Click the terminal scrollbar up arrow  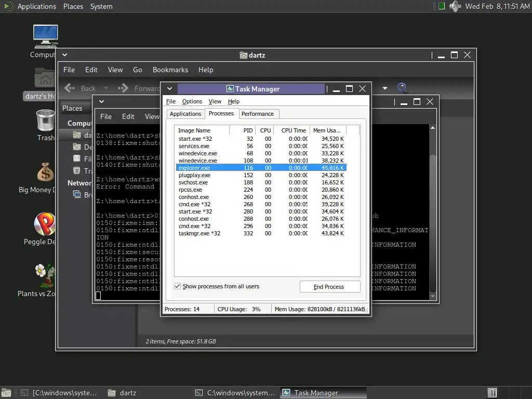click(433, 128)
